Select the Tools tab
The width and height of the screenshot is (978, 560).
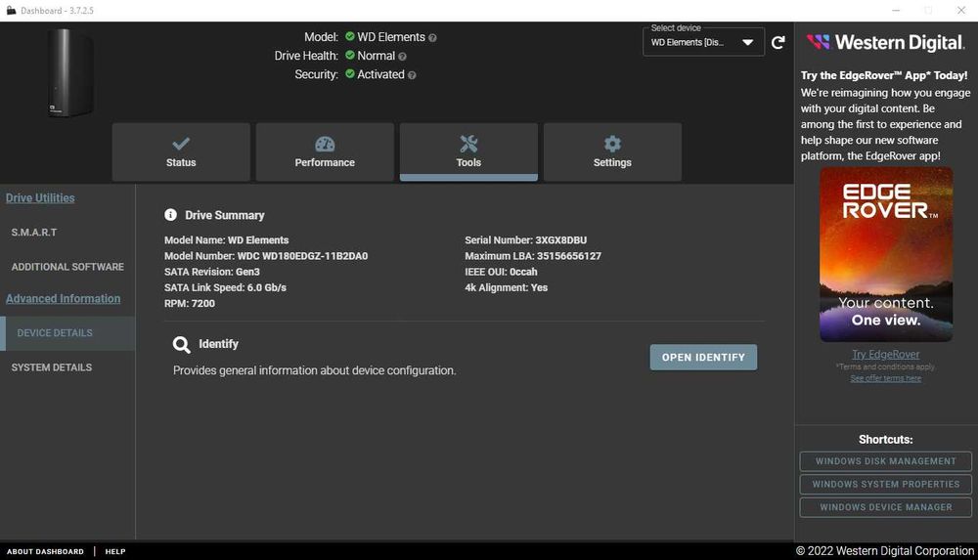point(468,152)
